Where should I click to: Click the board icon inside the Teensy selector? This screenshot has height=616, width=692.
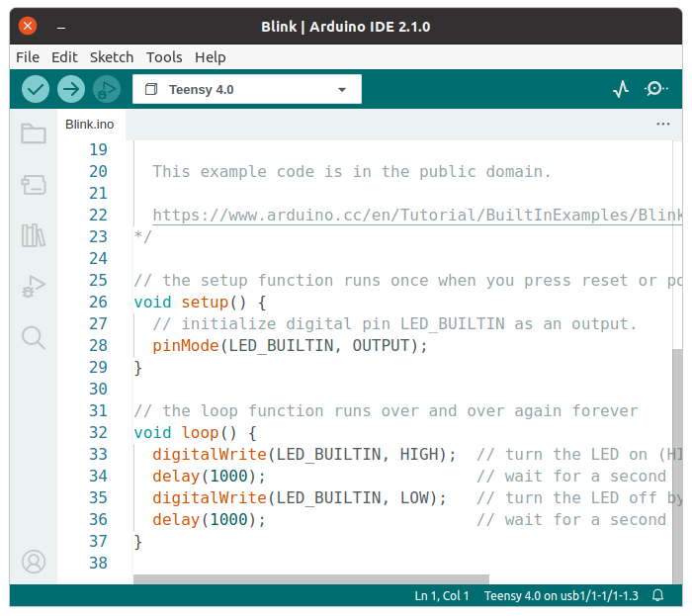[x=151, y=89]
